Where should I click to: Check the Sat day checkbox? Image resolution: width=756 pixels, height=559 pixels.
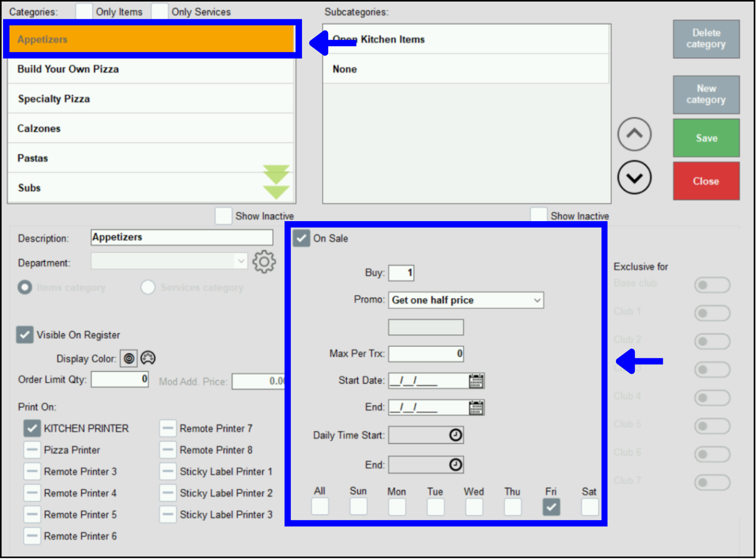(x=590, y=507)
